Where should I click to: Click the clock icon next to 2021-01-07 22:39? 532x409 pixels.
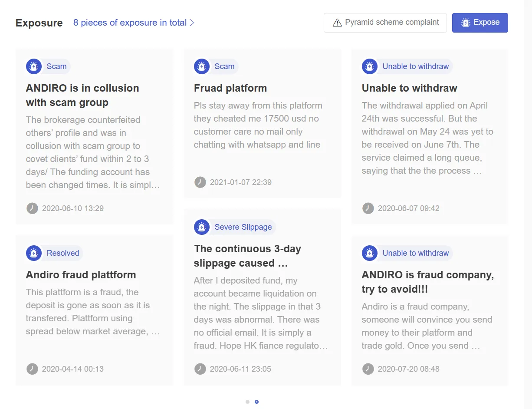200,182
